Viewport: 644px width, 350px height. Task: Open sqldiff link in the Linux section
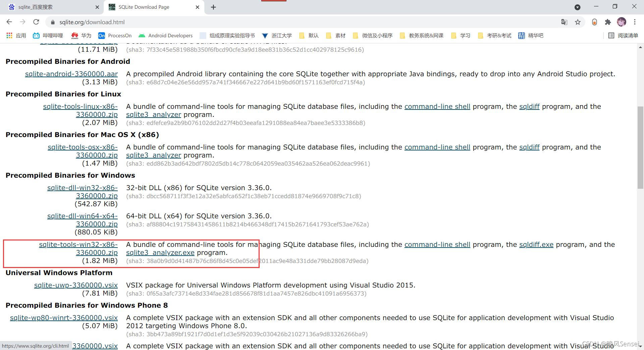tap(529, 106)
